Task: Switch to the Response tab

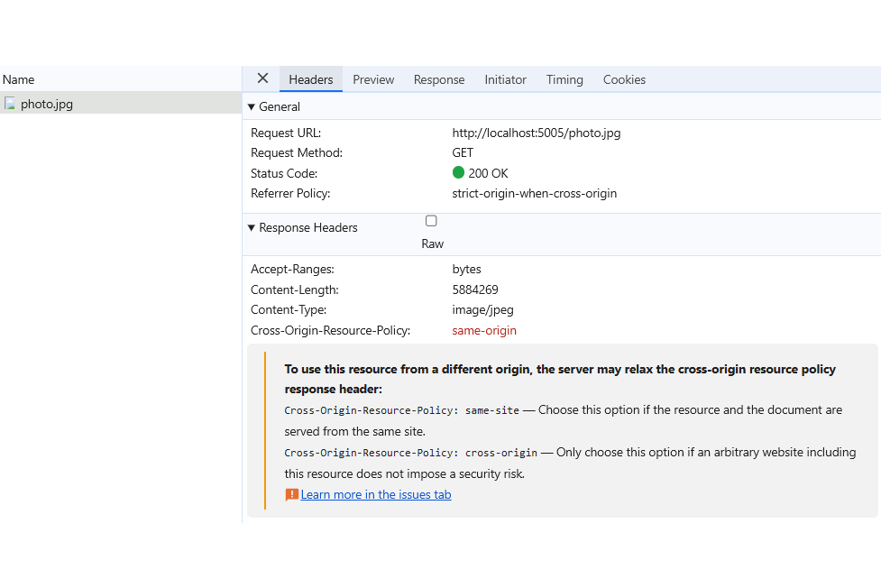Action: (x=439, y=79)
